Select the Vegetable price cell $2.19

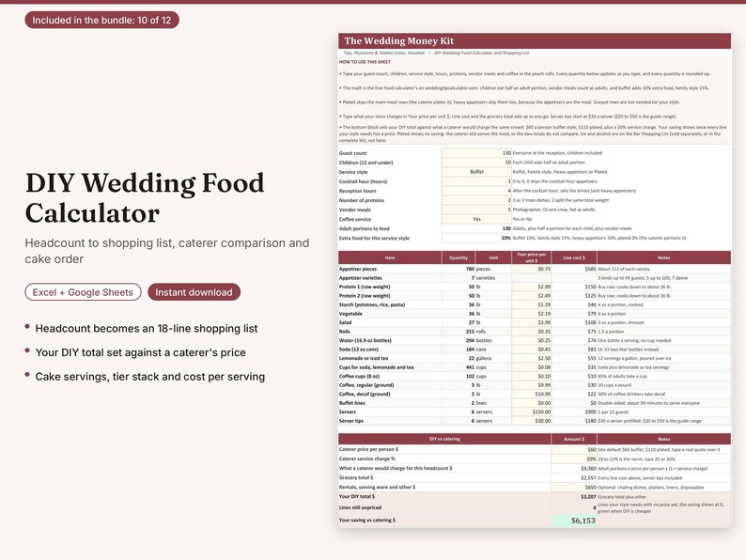(x=532, y=314)
